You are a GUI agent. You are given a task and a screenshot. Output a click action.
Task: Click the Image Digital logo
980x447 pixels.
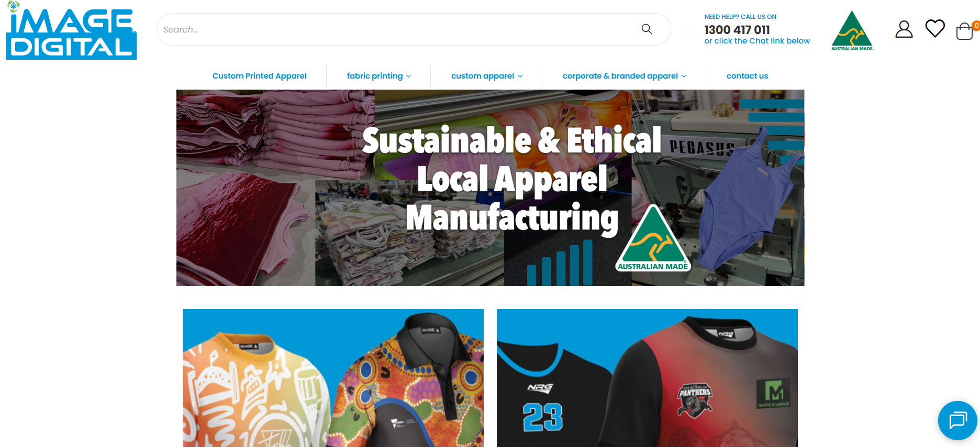click(71, 30)
